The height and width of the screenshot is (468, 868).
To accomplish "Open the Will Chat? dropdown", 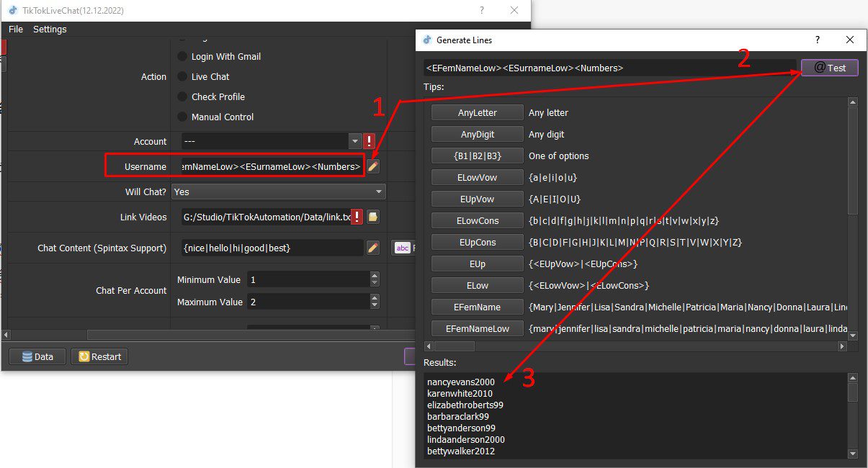I will coord(279,192).
